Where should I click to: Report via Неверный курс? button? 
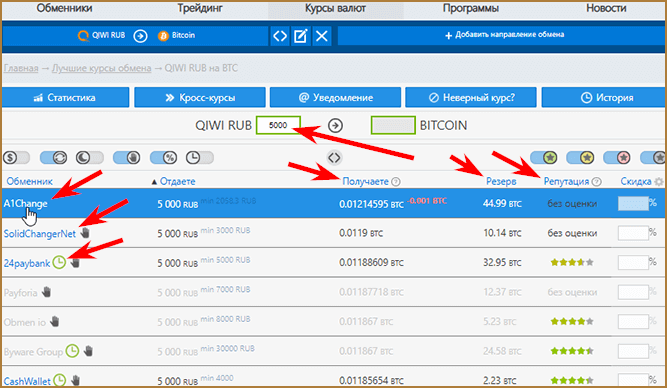pos(471,97)
